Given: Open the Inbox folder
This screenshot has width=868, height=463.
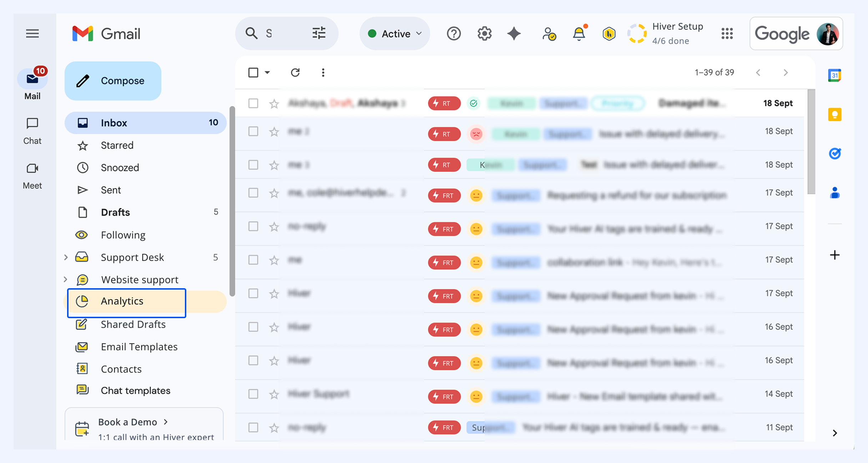Looking at the screenshot, I should [x=146, y=123].
